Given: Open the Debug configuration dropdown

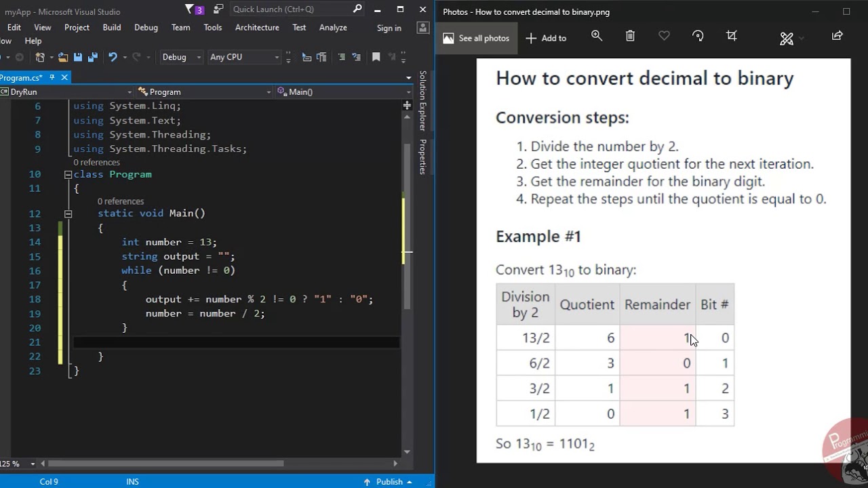Looking at the screenshot, I should (x=181, y=57).
